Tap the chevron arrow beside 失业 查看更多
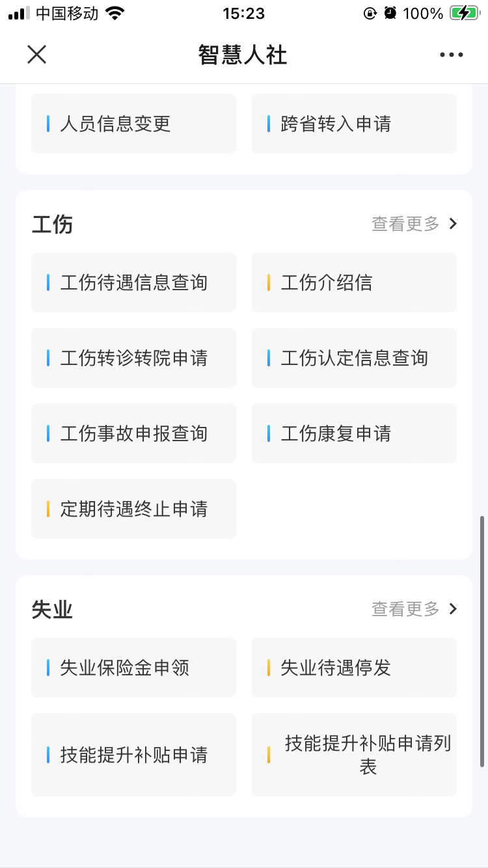 pos(454,609)
